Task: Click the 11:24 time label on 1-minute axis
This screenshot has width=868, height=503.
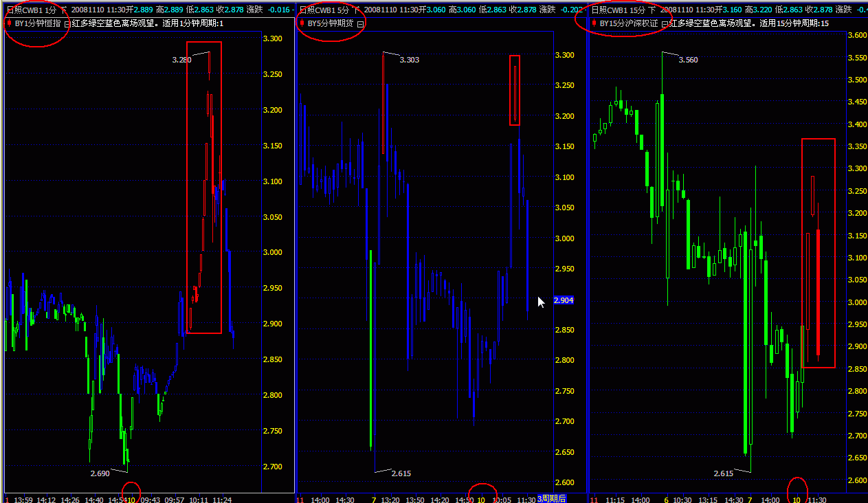Action: coord(222,500)
